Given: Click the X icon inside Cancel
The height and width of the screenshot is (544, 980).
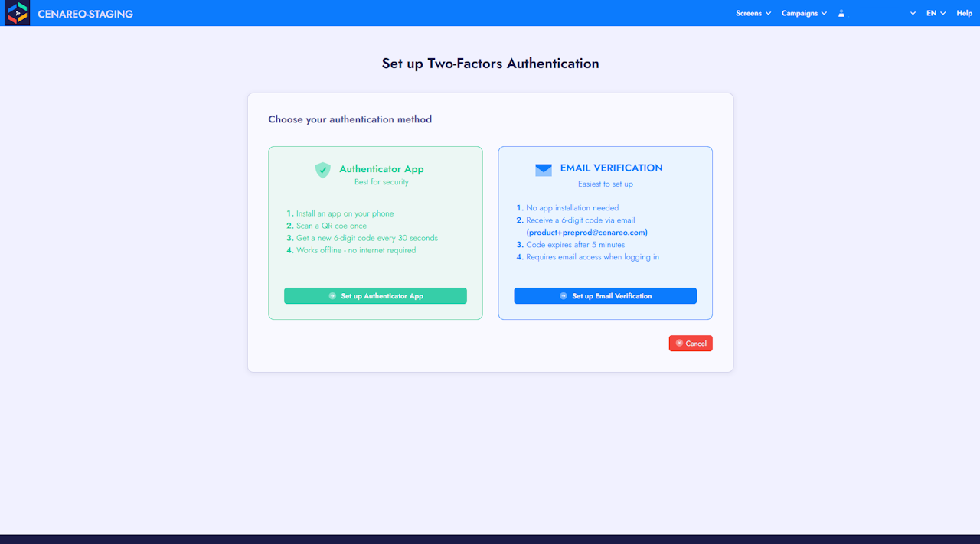Looking at the screenshot, I should click(x=679, y=344).
